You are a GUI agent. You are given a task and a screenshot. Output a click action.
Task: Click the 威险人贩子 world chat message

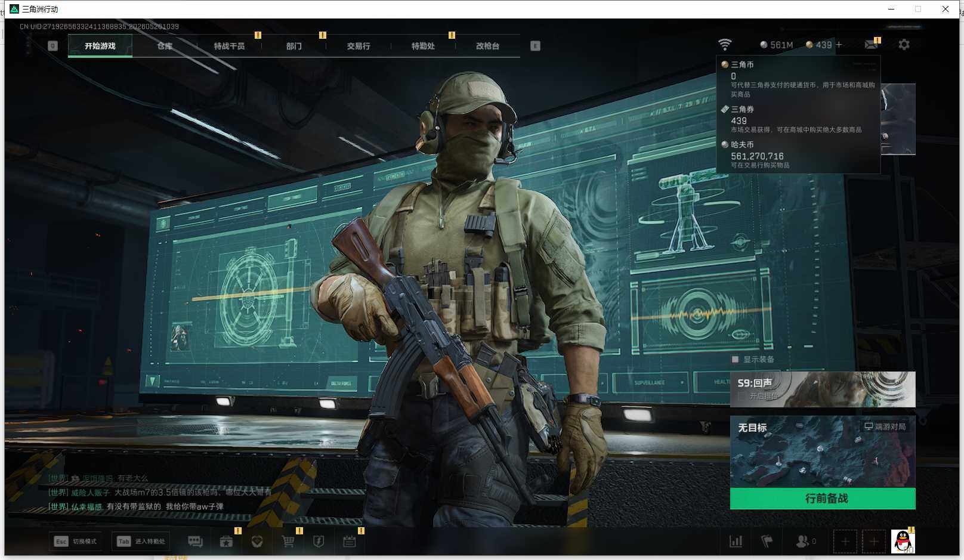(160, 493)
